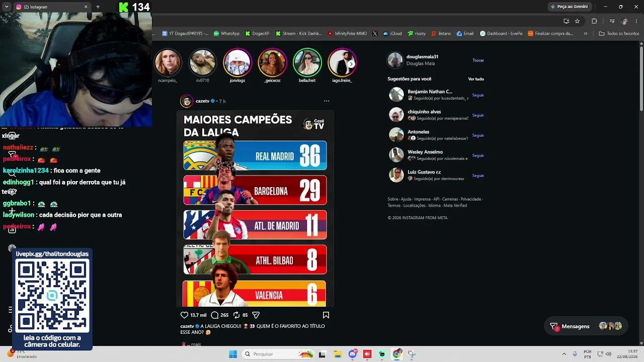Follow chiquinho alves
The width and height of the screenshot is (644, 362).
(x=478, y=115)
